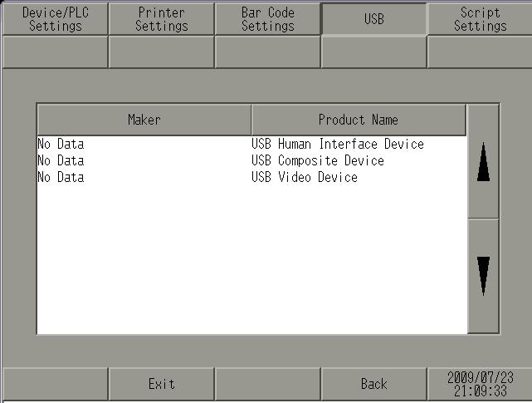The image size is (532, 403).
Task: Click the scroll down arrow
Action: pyautogui.click(x=483, y=276)
